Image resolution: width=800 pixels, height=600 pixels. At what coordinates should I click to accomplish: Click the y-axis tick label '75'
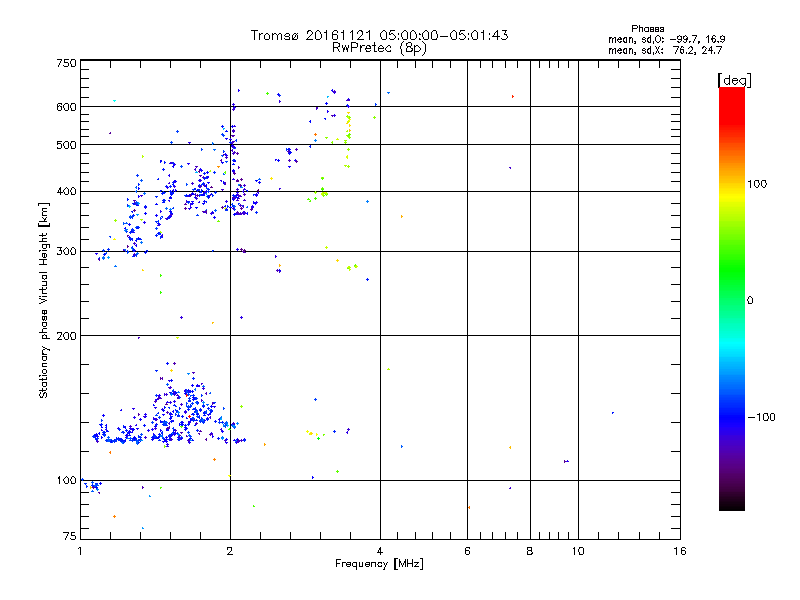[x=70, y=536]
